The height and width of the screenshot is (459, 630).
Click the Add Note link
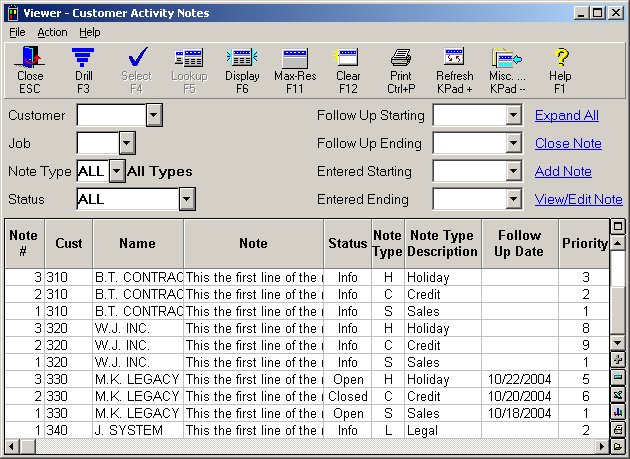tap(563, 171)
